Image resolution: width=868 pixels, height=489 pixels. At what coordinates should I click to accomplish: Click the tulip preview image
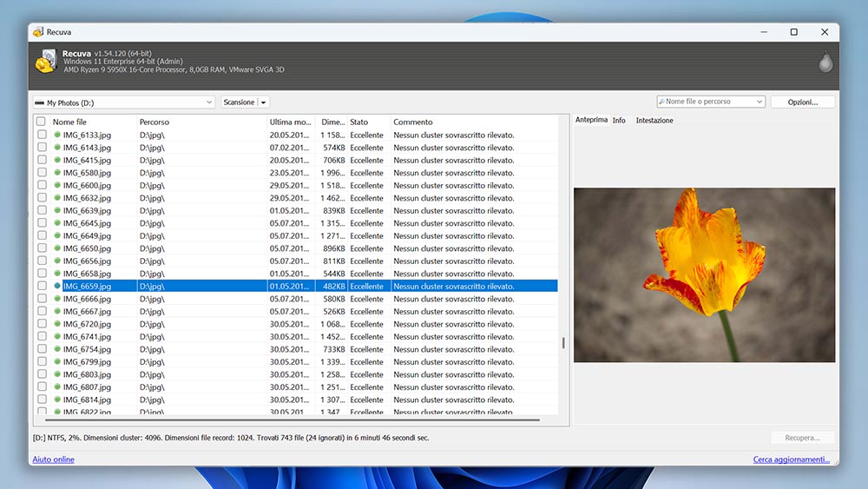704,274
